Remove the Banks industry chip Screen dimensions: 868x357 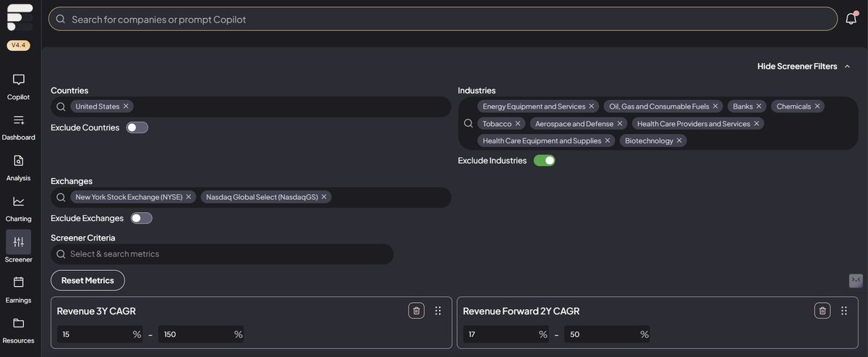point(759,106)
